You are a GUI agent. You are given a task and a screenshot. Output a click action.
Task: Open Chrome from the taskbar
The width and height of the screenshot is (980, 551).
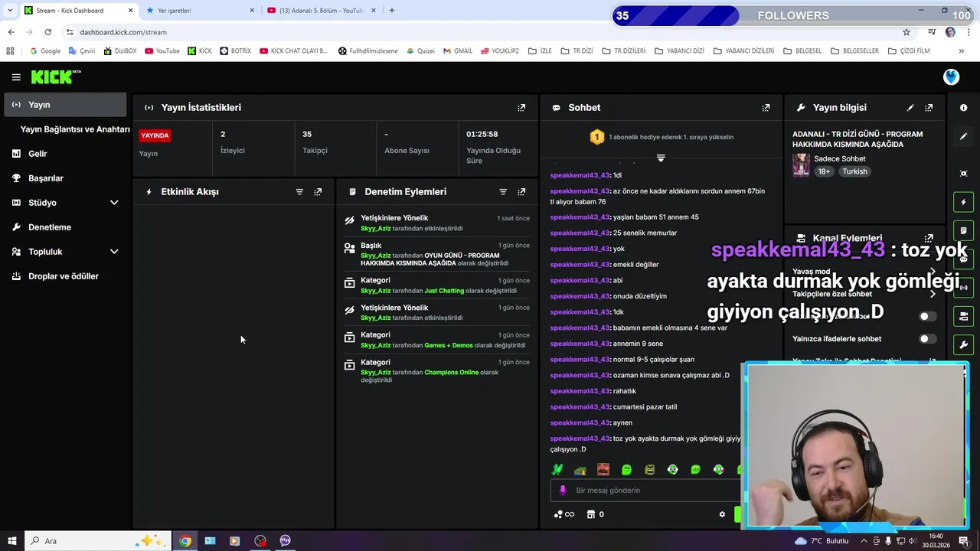[x=185, y=541]
